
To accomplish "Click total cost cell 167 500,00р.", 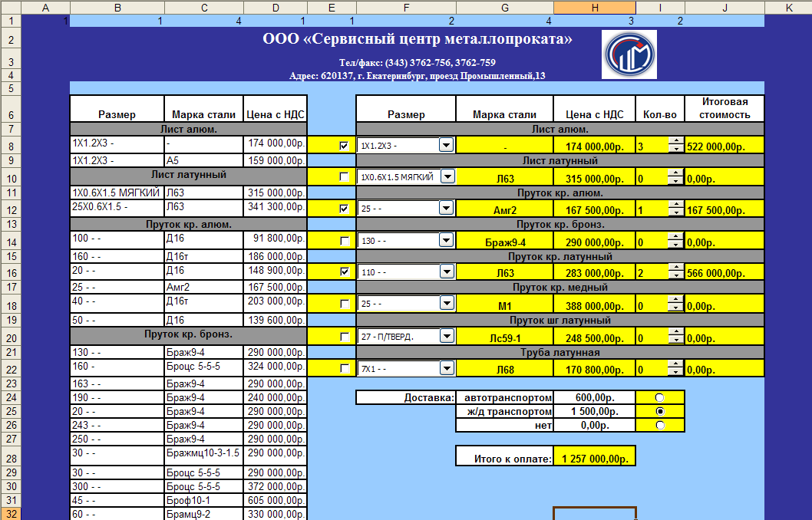I will pos(725,209).
